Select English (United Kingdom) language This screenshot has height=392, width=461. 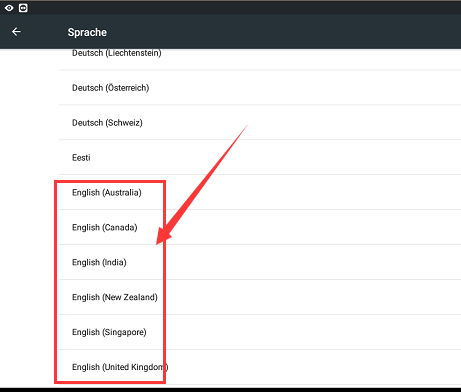pyautogui.click(x=260, y=367)
